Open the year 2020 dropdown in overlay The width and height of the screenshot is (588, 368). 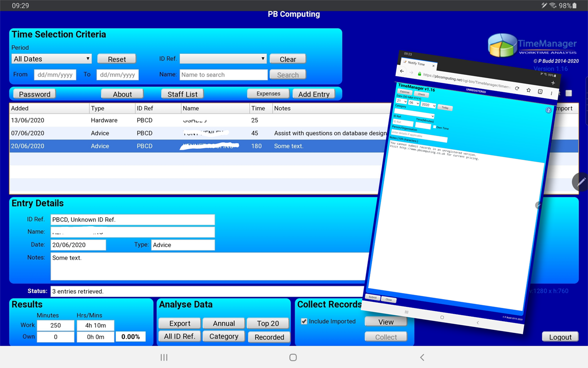point(428,105)
